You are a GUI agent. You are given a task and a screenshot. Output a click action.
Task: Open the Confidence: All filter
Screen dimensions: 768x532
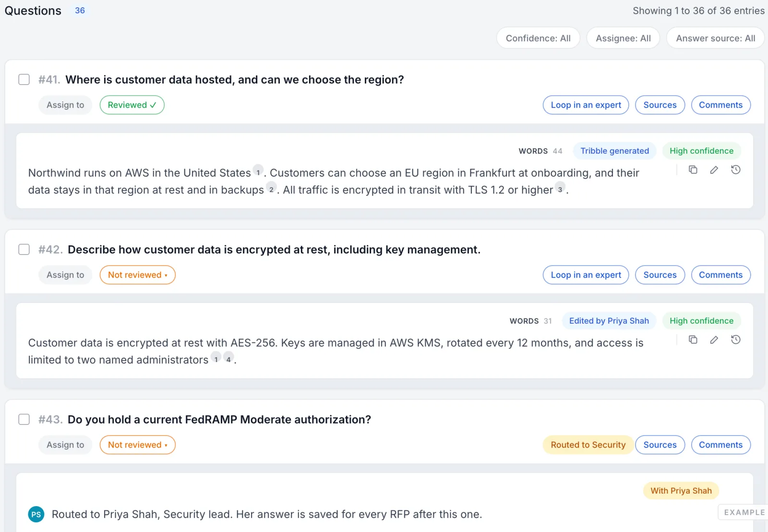(x=538, y=38)
